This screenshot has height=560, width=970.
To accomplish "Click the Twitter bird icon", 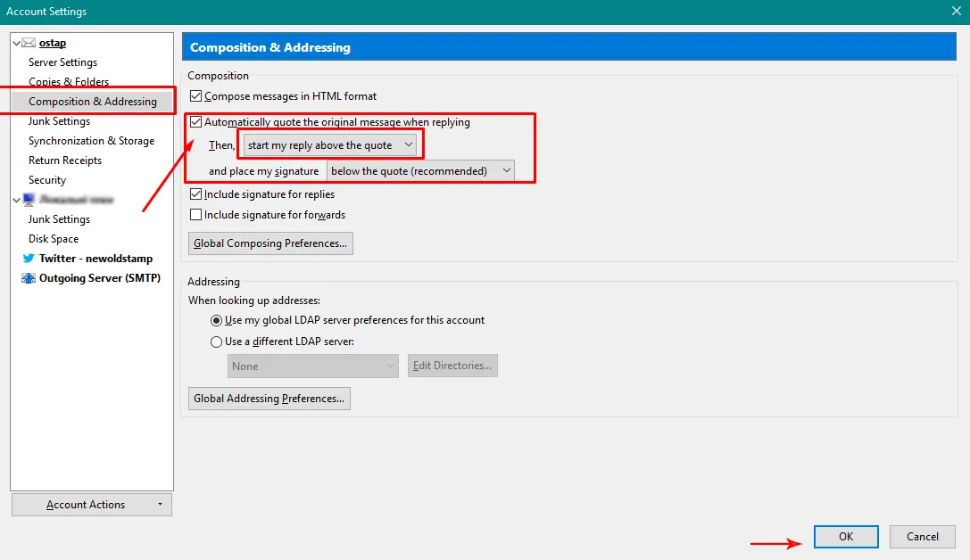I will (x=29, y=259).
